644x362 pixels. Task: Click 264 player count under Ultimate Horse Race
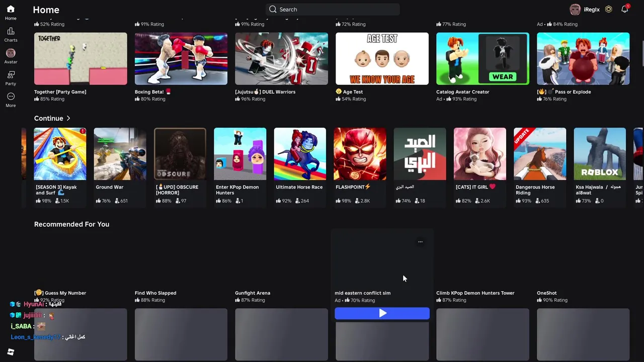(301, 201)
